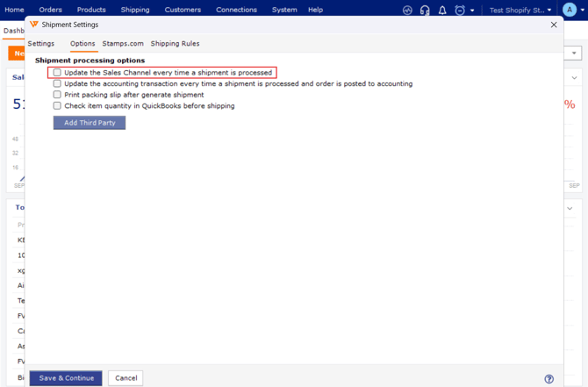Click the alarm clock icon
The image size is (588, 387).
[x=459, y=11]
